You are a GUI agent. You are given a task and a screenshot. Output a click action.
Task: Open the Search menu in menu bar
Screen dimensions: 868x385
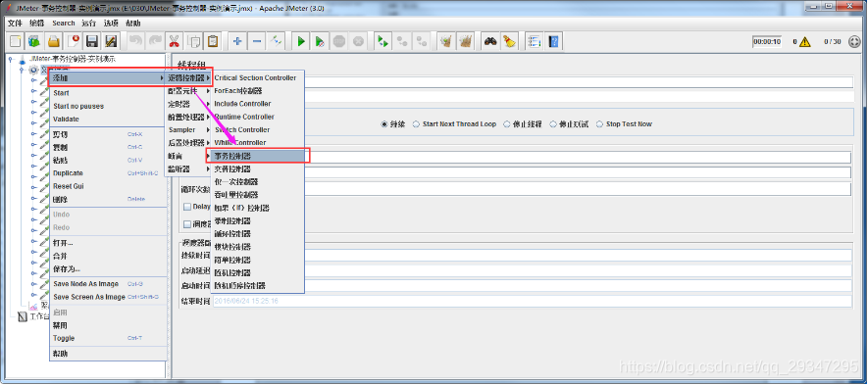click(64, 24)
